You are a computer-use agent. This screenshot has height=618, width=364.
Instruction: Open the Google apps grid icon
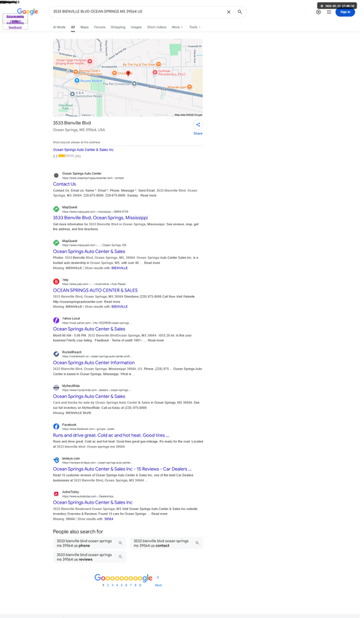coord(329,12)
